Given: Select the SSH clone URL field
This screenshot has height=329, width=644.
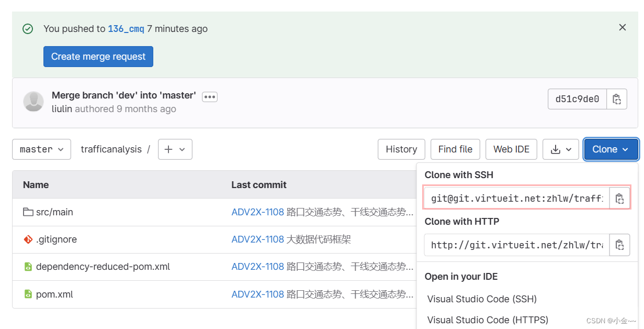Looking at the screenshot, I should click(x=517, y=199).
